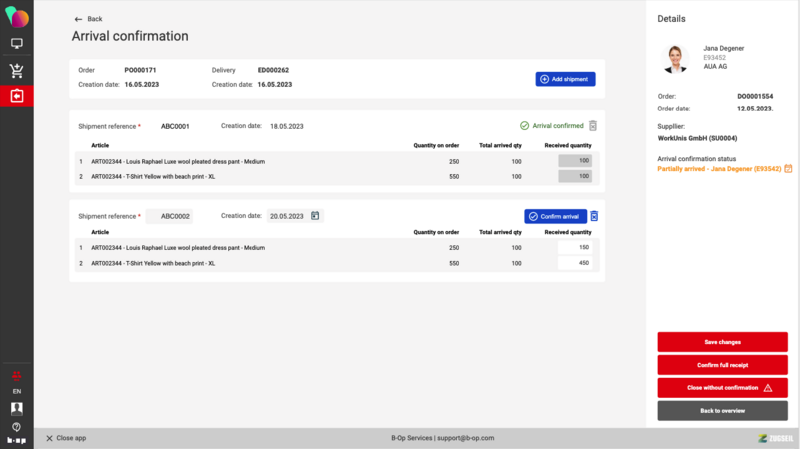Open calendar icon beside Partially arrived status
The width and height of the screenshot is (800, 449).
point(788,168)
